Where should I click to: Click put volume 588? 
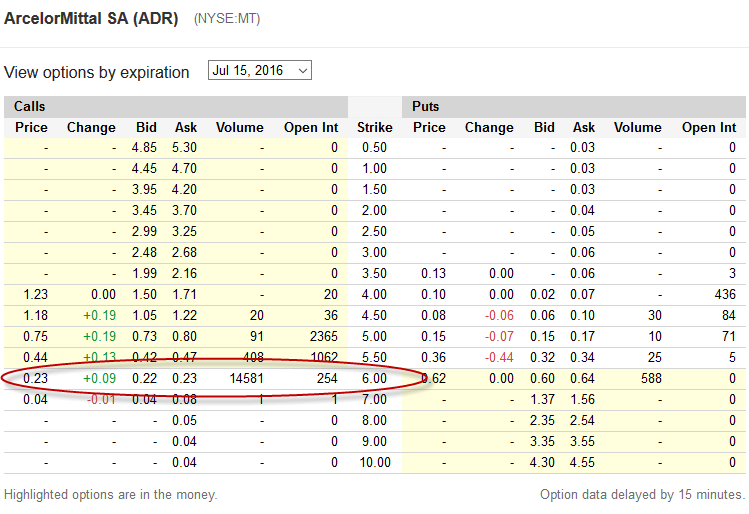pyautogui.click(x=651, y=379)
